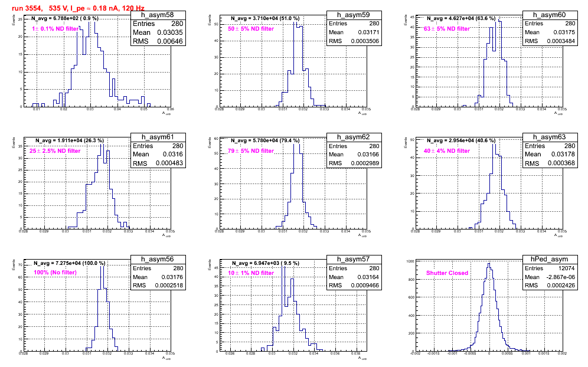This screenshot has height=367, width=588.
Task: Click the red run 3554 title text
Action: 78,8
